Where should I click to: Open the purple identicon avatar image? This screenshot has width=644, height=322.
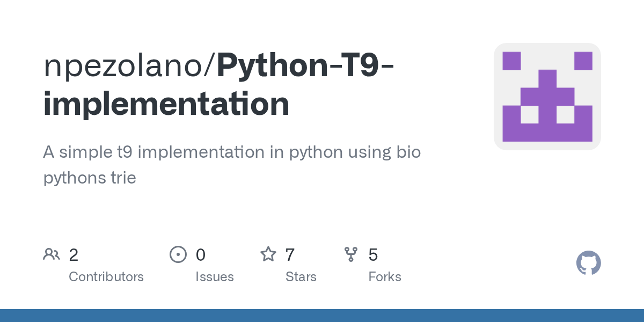547,97
